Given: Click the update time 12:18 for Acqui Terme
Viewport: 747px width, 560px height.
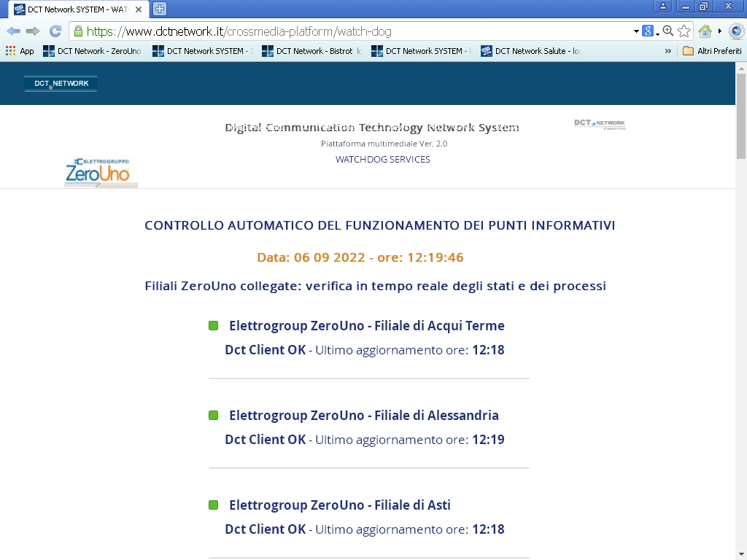Looking at the screenshot, I should click(x=488, y=350).
